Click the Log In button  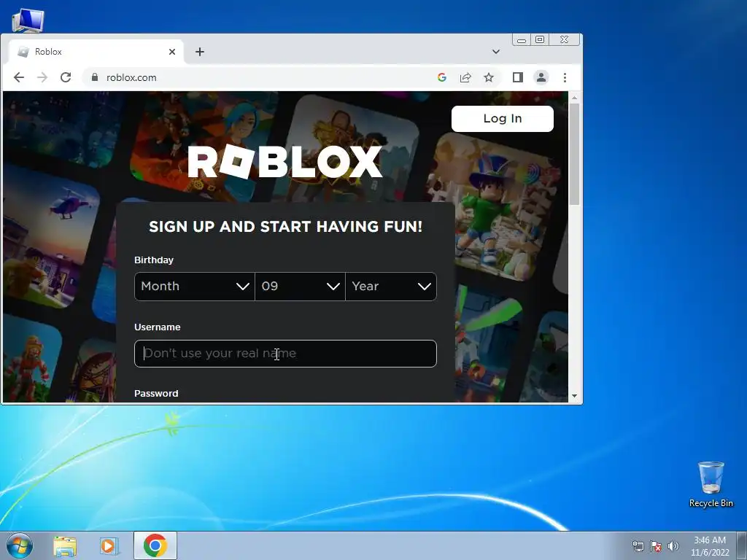coord(502,119)
